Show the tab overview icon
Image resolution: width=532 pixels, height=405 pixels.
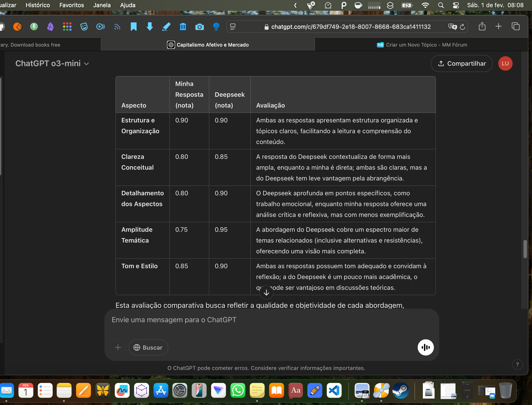(x=515, y=26)
